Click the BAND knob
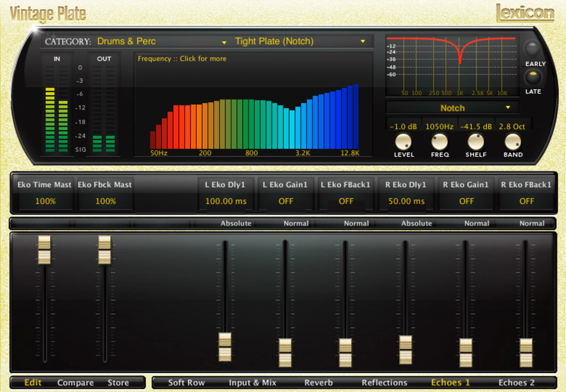566x392 pixels. (x=513, y=142)
